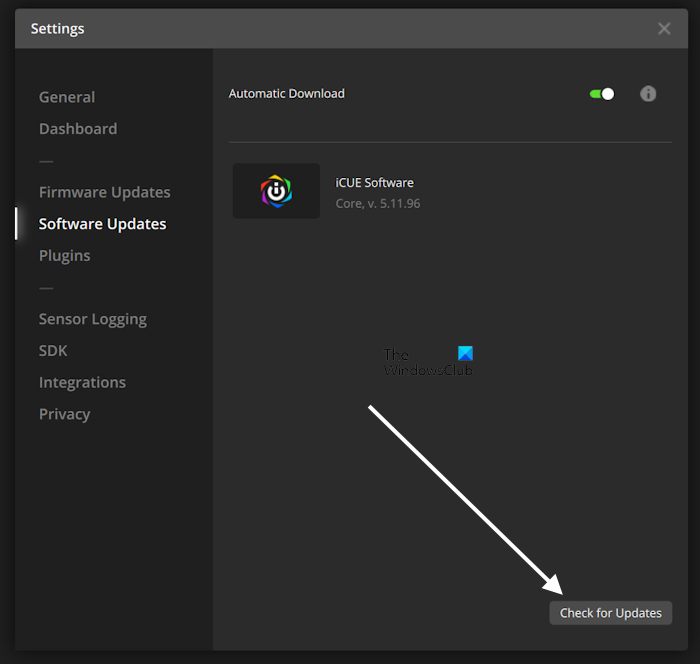Switch to the Dashboard settings section

(x=78, y=129)
